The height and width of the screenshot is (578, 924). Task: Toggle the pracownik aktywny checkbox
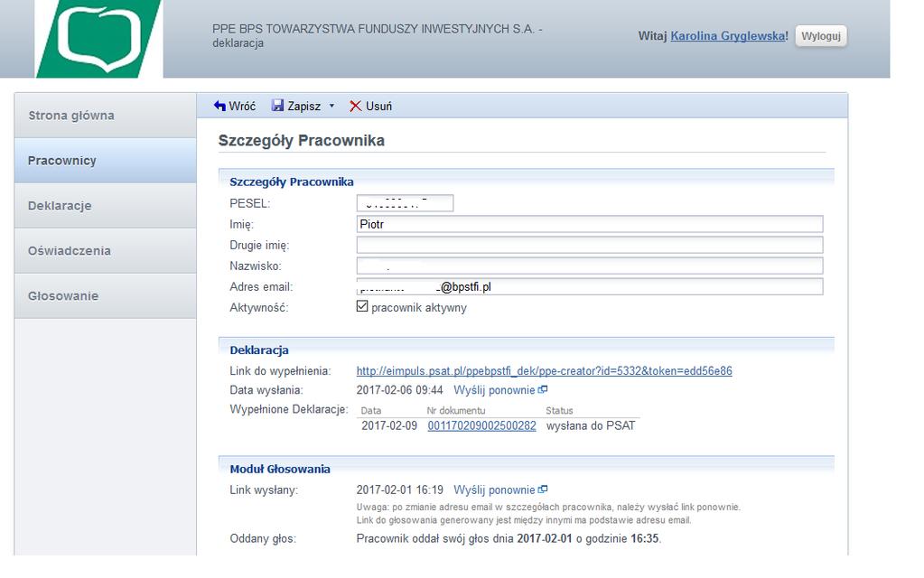(x=362, y=306)
